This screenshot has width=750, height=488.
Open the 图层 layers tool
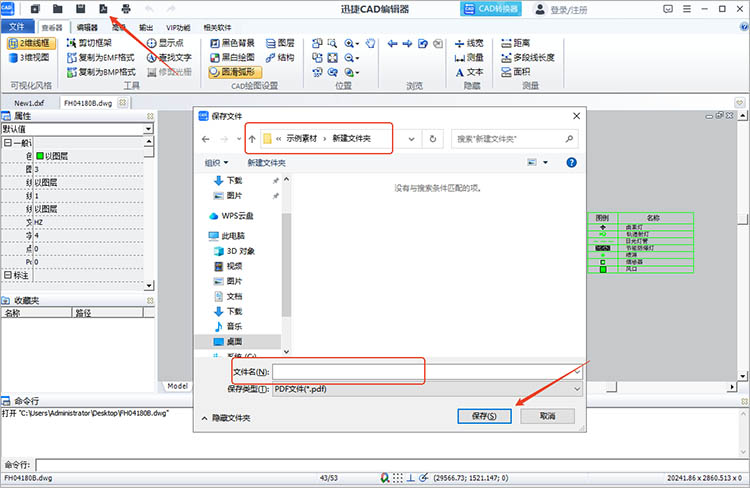point(280,43)
